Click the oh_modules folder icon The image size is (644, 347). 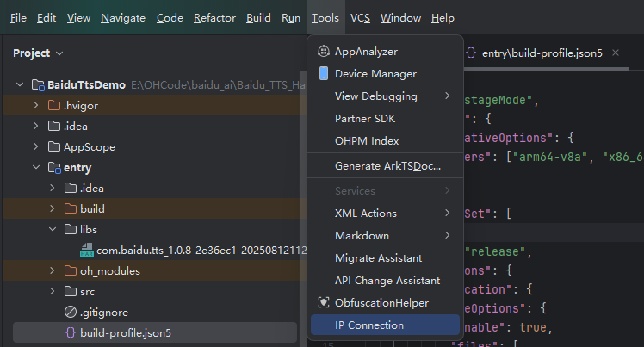(71, 270)
